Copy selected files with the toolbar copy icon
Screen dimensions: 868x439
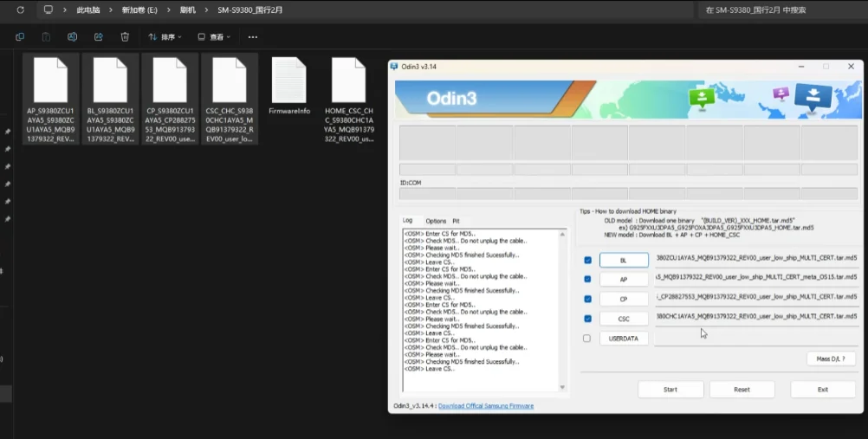[x=20, y=36]
